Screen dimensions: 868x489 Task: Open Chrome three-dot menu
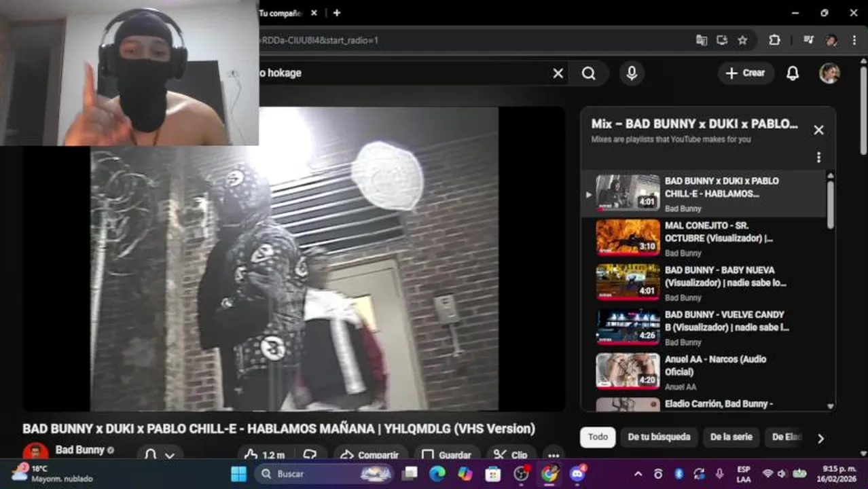click(x=854, y=40)
